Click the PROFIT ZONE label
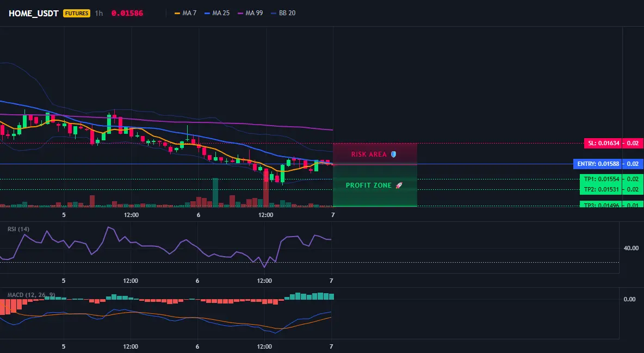The width and height of the screenshot is (644, 353). (x=368, y=185)
